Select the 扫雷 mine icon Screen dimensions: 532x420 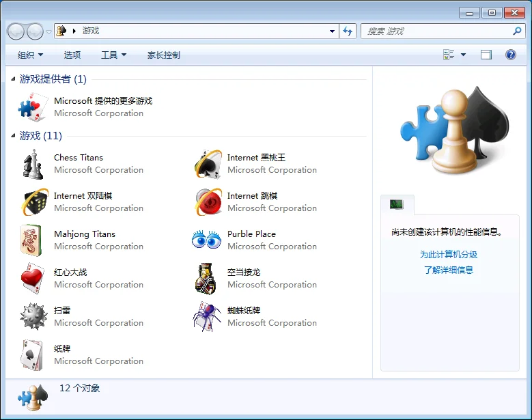(32, 317)
